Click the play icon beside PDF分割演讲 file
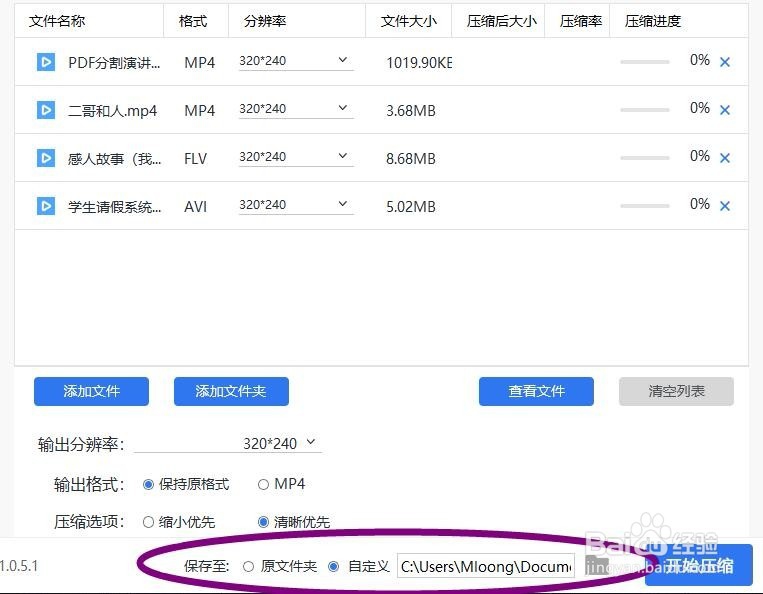Screen dimensions: 763x594 pos(46,62)
